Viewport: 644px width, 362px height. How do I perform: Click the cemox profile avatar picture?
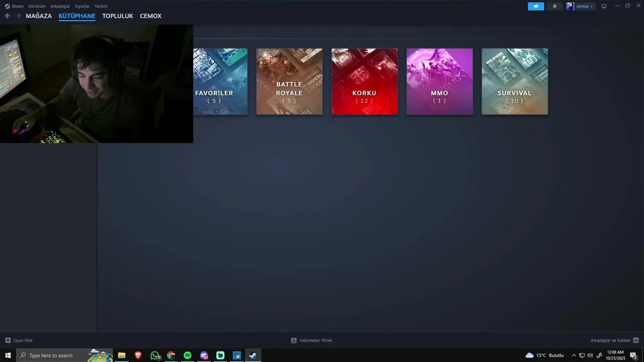point(570,6)
